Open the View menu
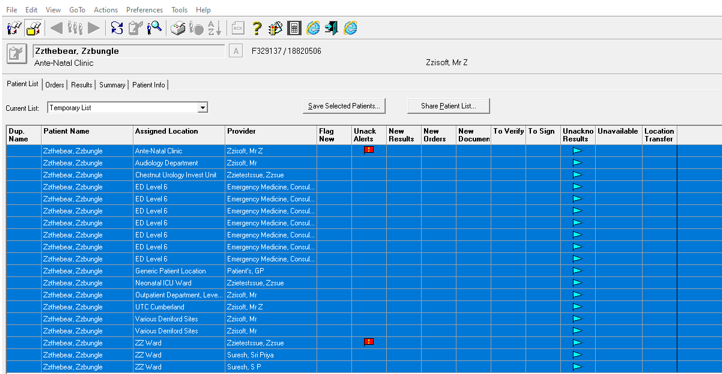The width and height of the screenshot is (722, 374). [53, 10]
